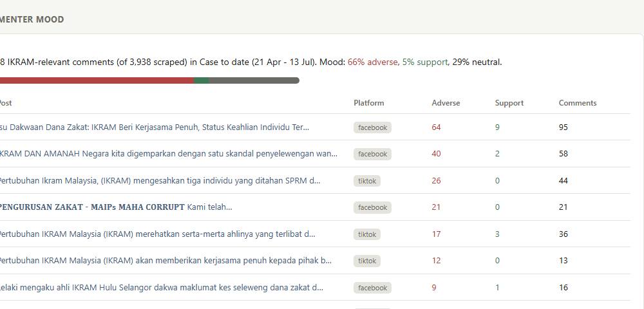
Task: Open post 'IKRAM DAN AMANAH Negara kita digemparkan'
Action: pos(168,153)
